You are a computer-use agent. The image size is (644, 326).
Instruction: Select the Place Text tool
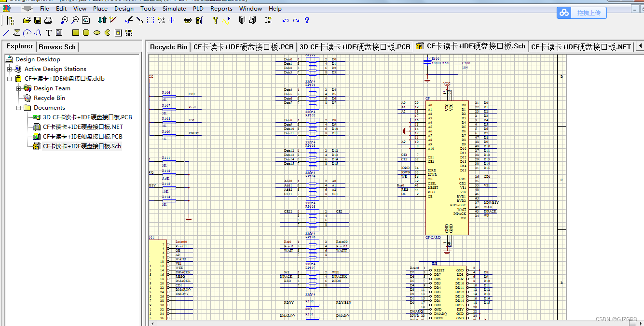49,32
